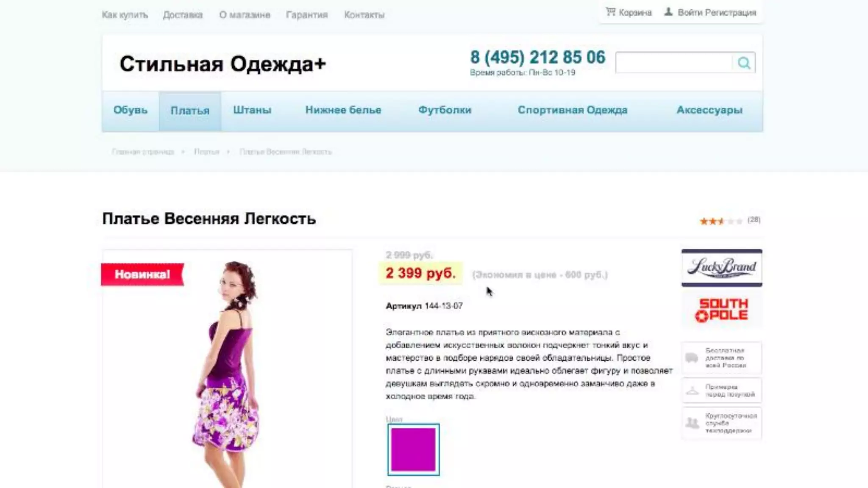Open the Спортивная Одежда category
The width and height of the screenshot is (868, 488).
573,110
